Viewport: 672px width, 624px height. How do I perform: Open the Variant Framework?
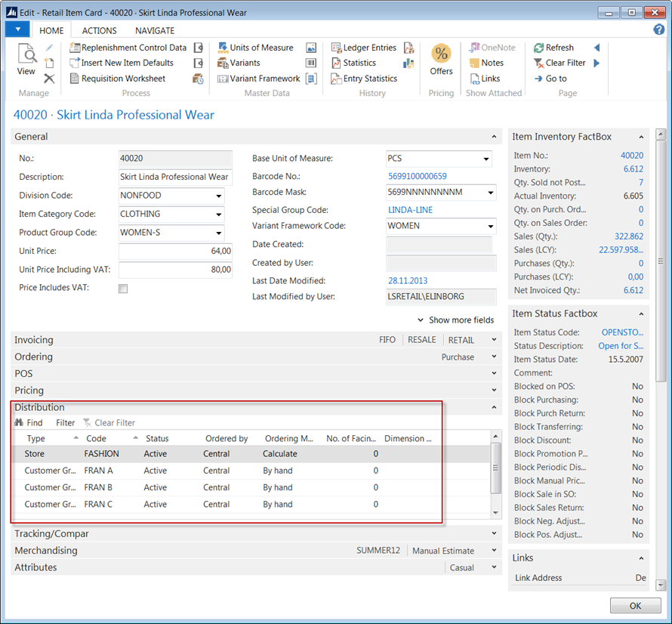264,79
